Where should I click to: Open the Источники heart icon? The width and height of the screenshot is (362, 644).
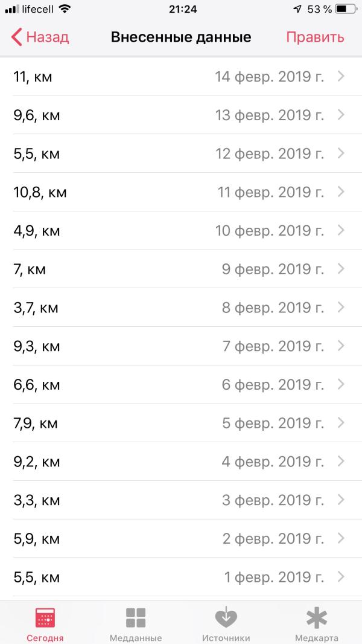point(226,617)
